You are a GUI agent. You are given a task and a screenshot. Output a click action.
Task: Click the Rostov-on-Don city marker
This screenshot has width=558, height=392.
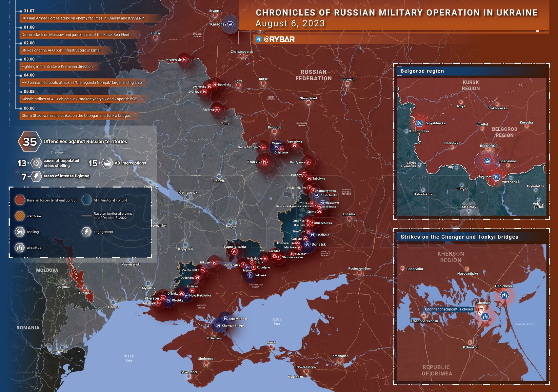[359, 273]
